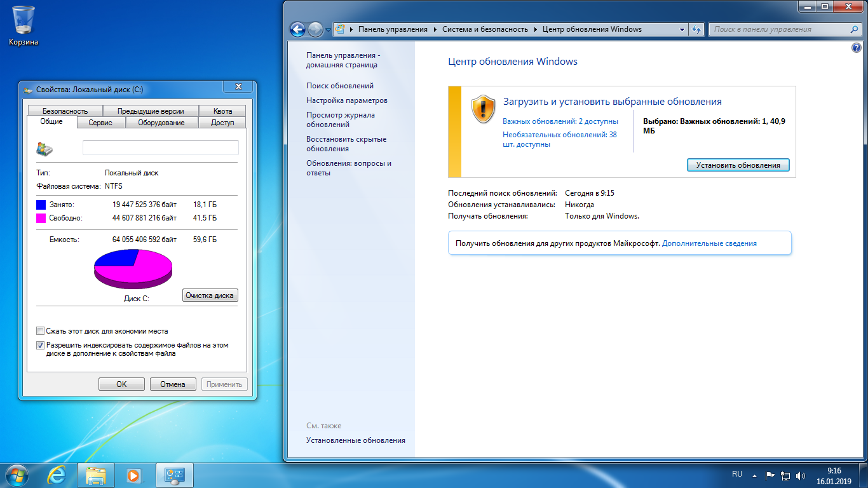The image size is (868, 488).
Task: Open 'Обновления: вопросы и ответы'
Action: [x=349, y=168]
